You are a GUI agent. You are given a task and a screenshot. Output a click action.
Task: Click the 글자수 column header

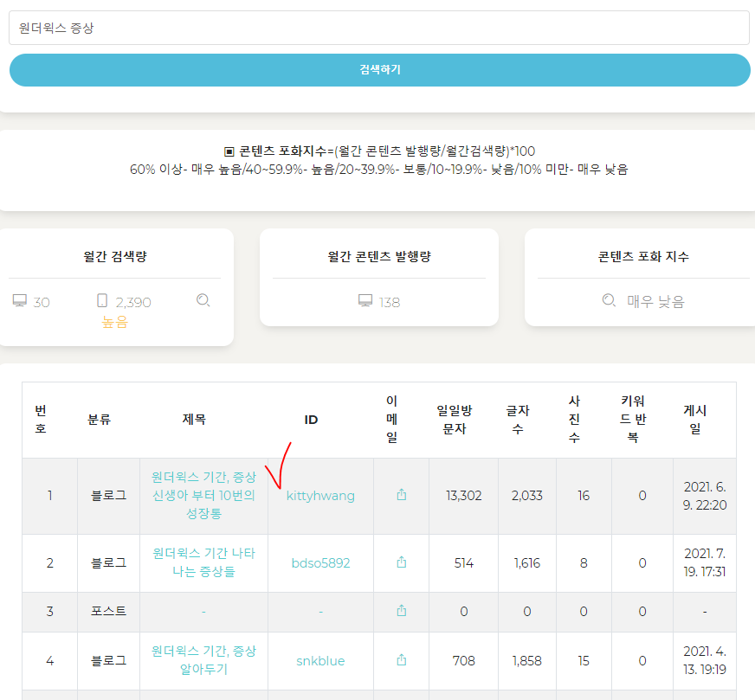(518, 420)
